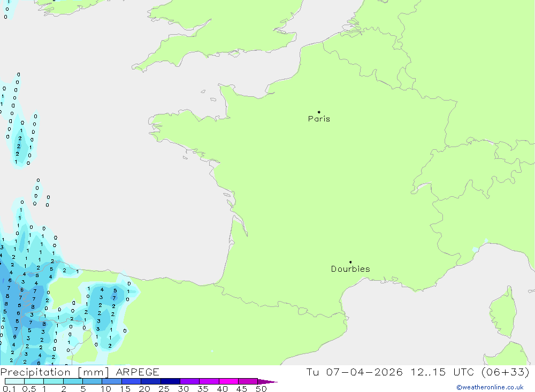Select the dark blue 20-25 legend swatch
The image size is (535, 392).
pos(150,381)
